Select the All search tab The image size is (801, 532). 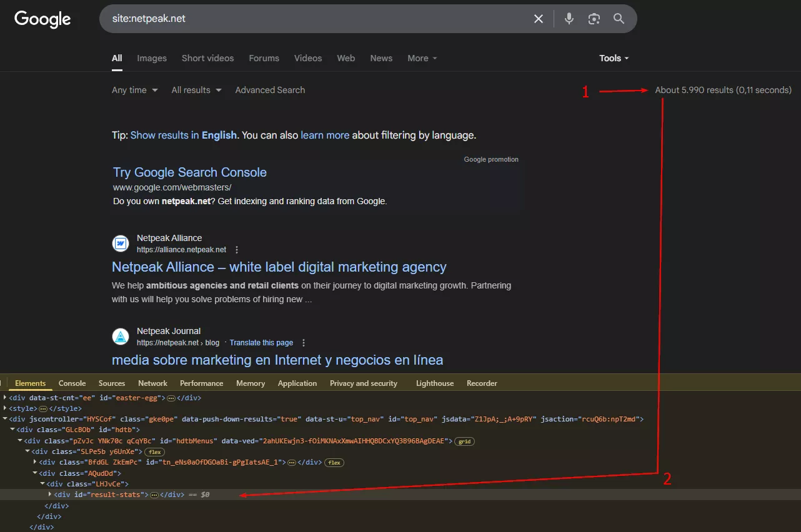click(117, 58)
